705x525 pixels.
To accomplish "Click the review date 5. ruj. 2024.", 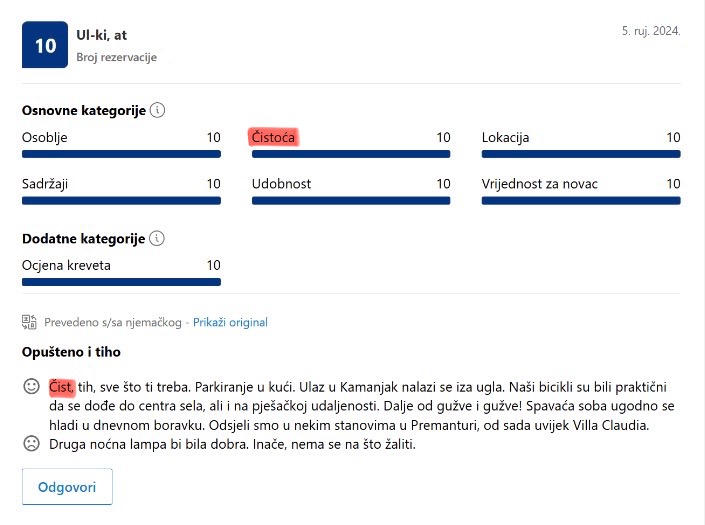I will click(651, 31).
